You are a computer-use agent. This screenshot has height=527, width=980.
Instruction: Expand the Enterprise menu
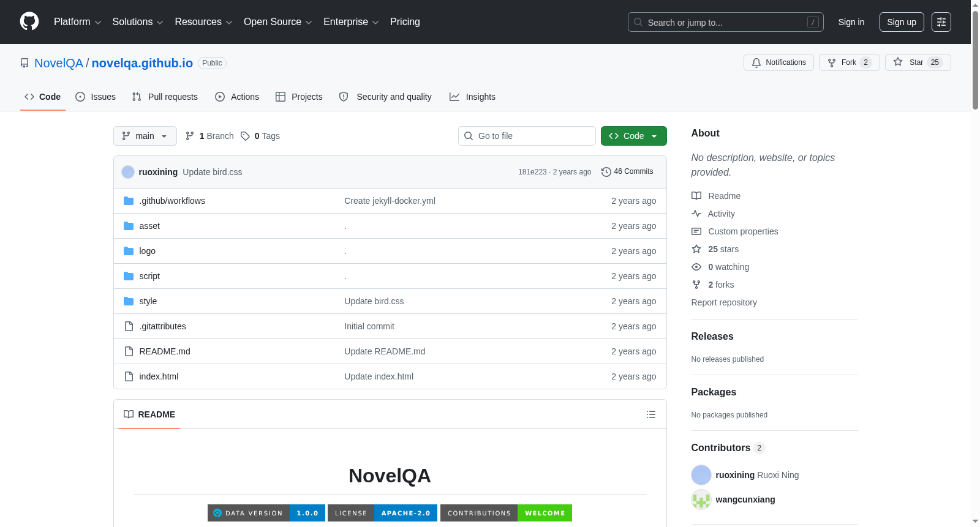[351, 22]
